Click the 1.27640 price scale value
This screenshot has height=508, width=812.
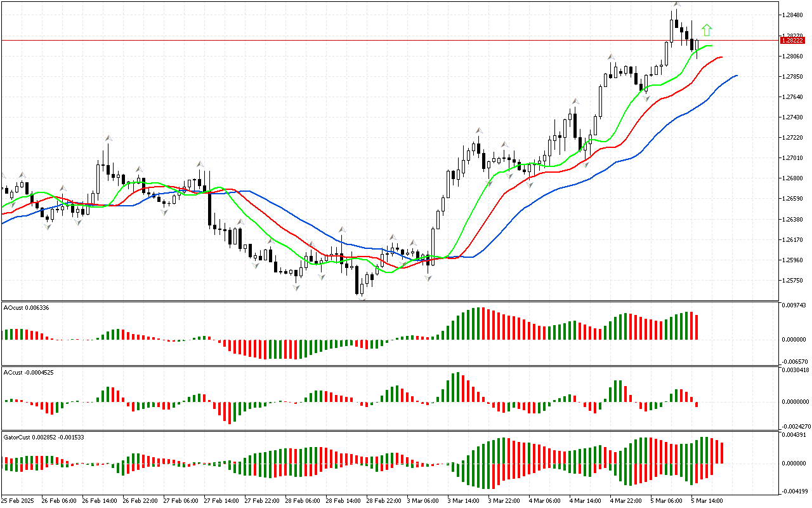794,97
